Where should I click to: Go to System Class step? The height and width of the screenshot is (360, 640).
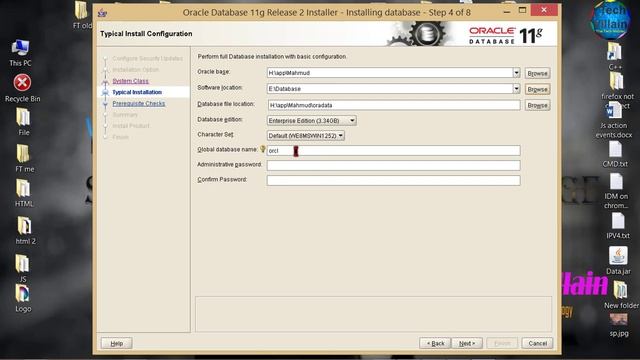pos(131,81)
